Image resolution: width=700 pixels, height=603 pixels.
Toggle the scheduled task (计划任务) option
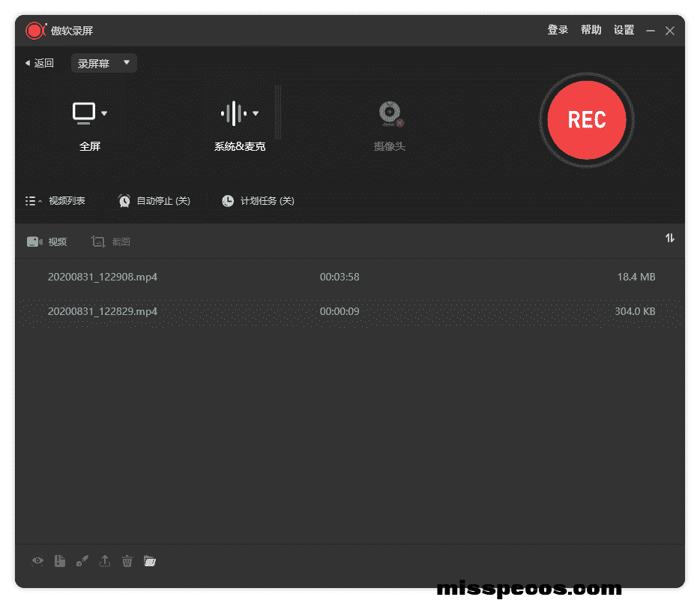(258, 201)
